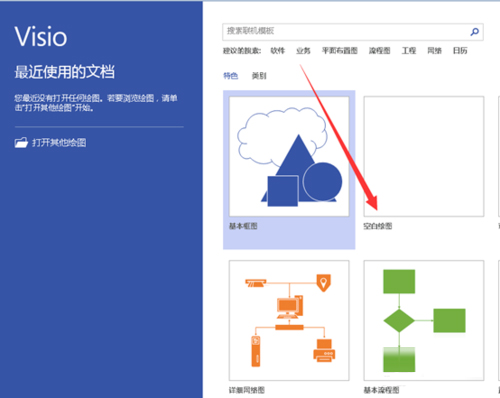
Task: Click the search magnifier icon
Action: (x=475, y=32)
